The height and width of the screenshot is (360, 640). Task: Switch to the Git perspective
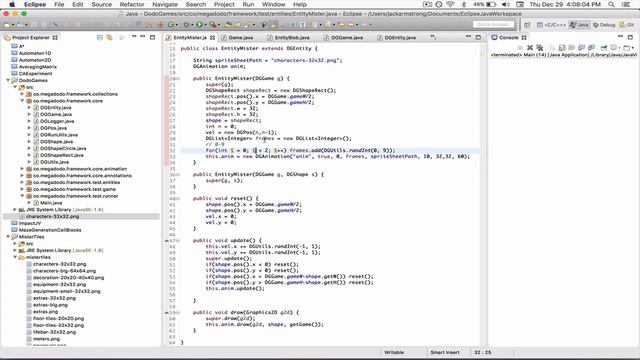pyautogui.click(x=627, y=25)
